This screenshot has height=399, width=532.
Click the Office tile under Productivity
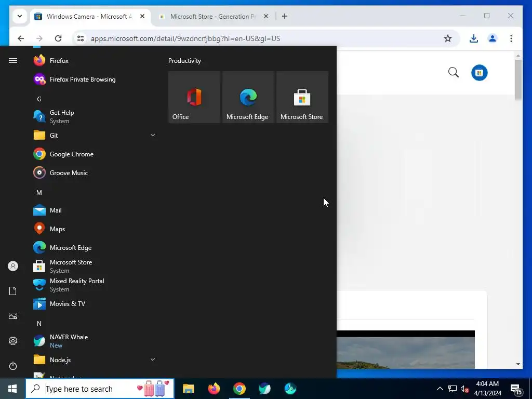pos(194,97)
